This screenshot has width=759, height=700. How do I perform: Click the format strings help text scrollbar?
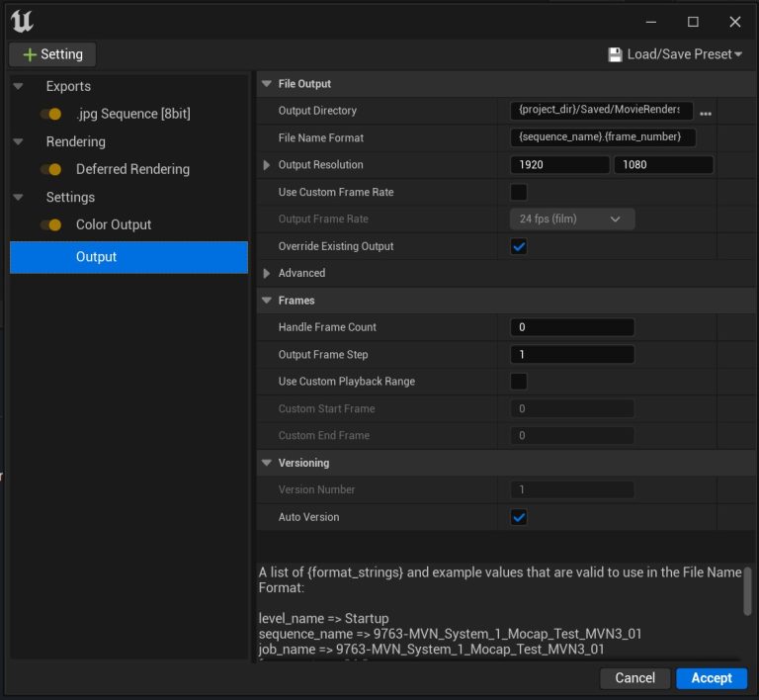click(x=747, y=591)
